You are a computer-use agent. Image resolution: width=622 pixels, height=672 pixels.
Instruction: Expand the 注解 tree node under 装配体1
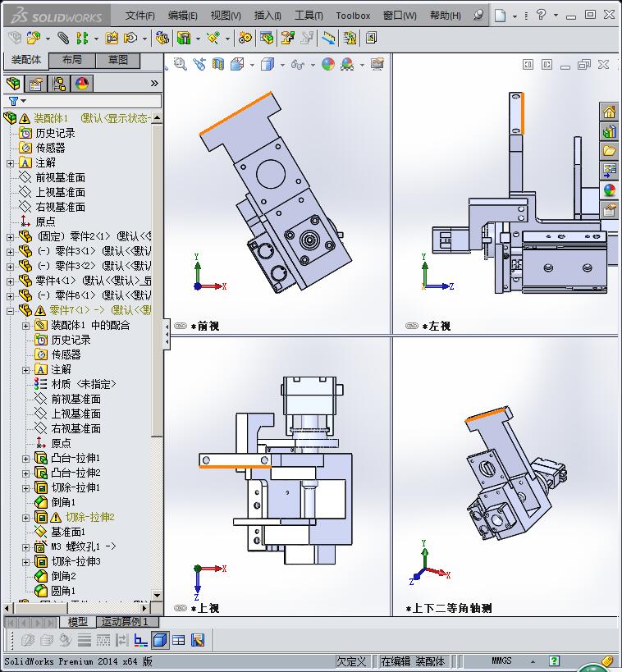11,162
